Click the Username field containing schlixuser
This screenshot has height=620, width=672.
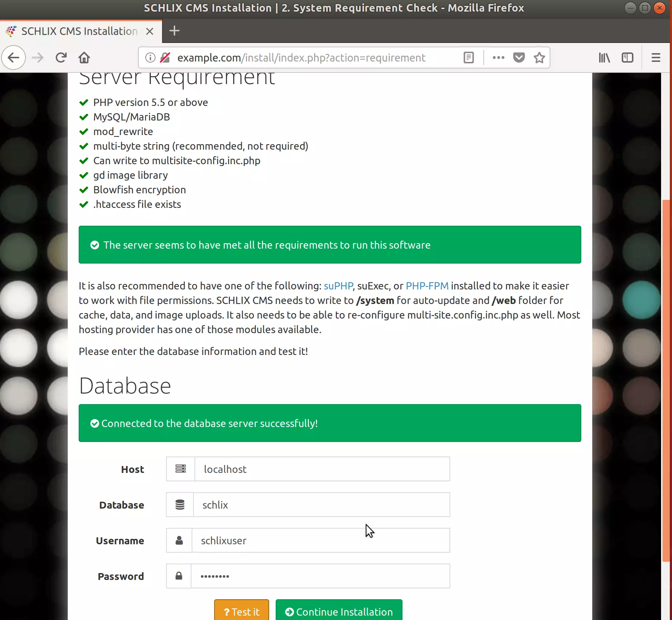[x=321, y=540]
